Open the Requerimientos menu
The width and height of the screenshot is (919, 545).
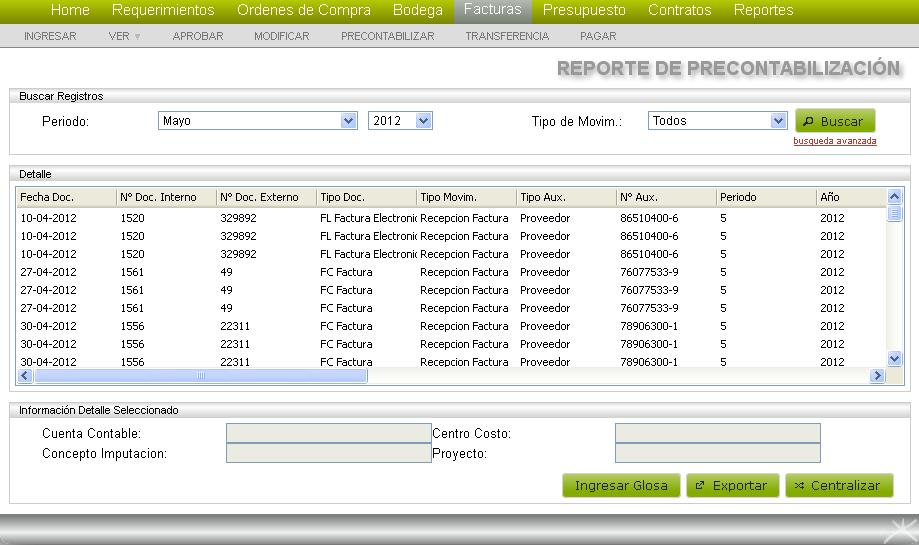(x=163, y=10)
